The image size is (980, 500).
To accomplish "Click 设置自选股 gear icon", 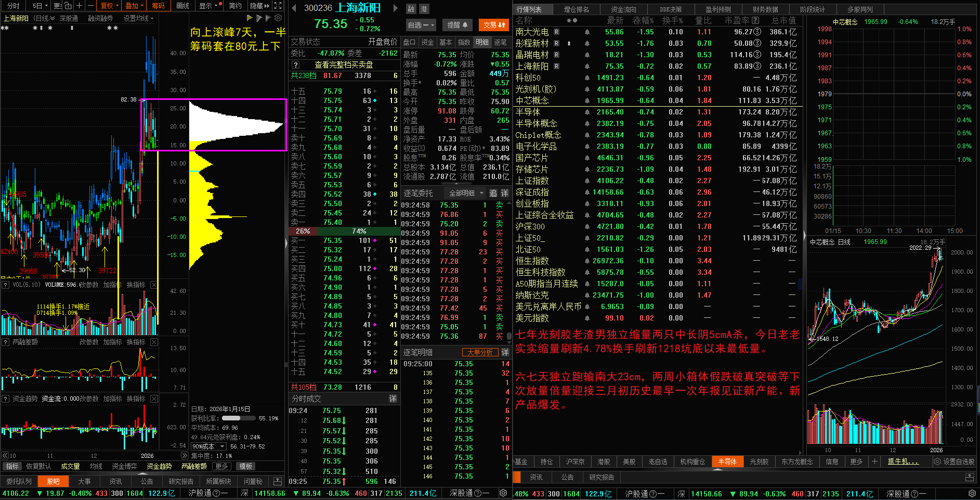I will 937,461.
